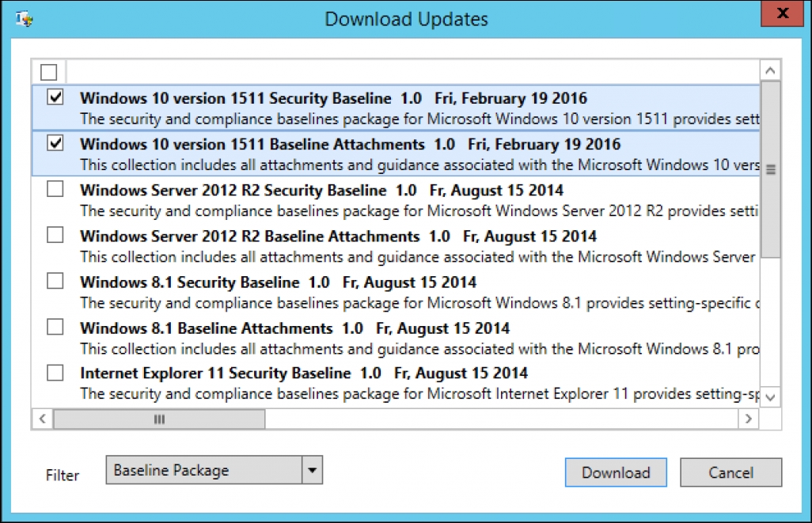Select 'Internet Explorer 11 Security Baseline' title text
This screenshot has width=812, height=523.
pos(215,373)
